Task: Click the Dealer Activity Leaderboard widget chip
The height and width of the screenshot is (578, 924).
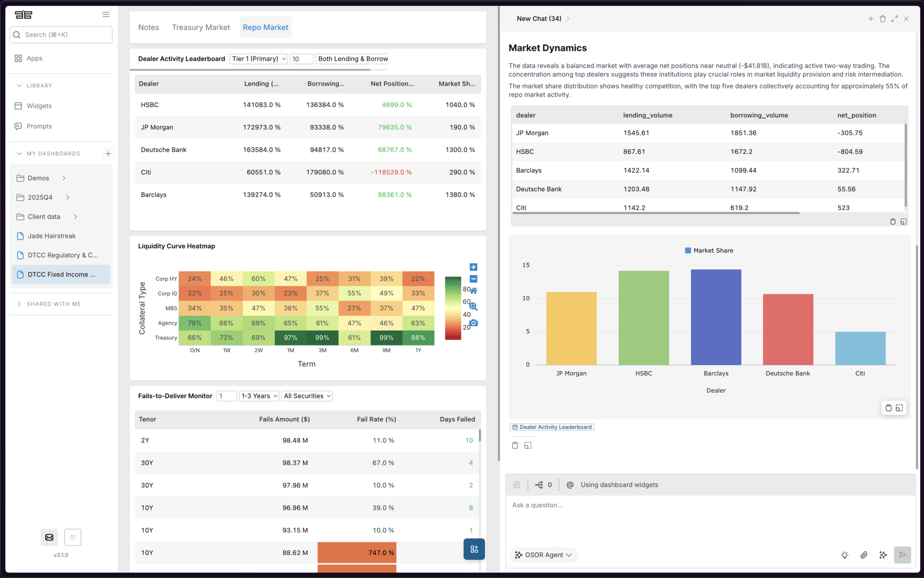Action: click(552, 427)
